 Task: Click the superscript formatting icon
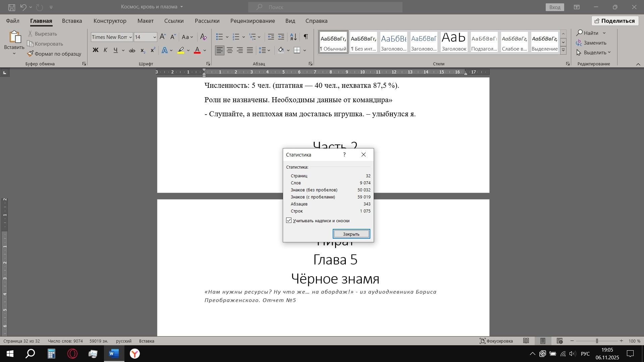tap(153, 50)
